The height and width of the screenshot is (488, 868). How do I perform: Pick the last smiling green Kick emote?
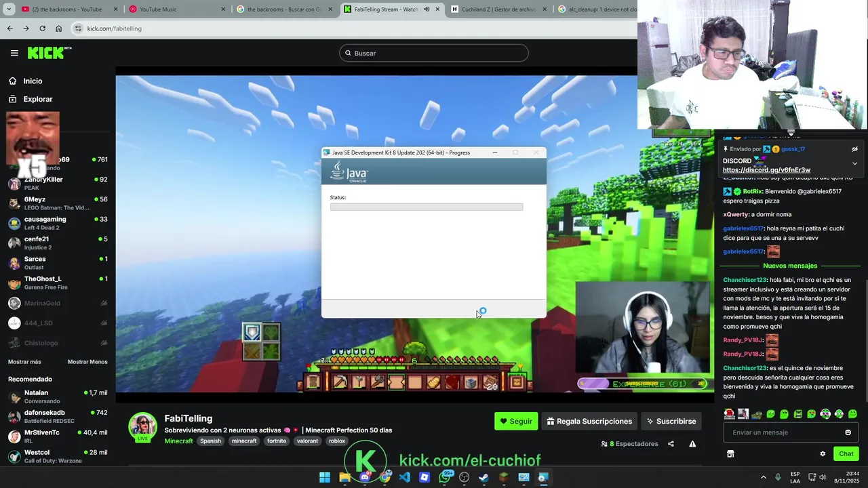pos(852,413)
